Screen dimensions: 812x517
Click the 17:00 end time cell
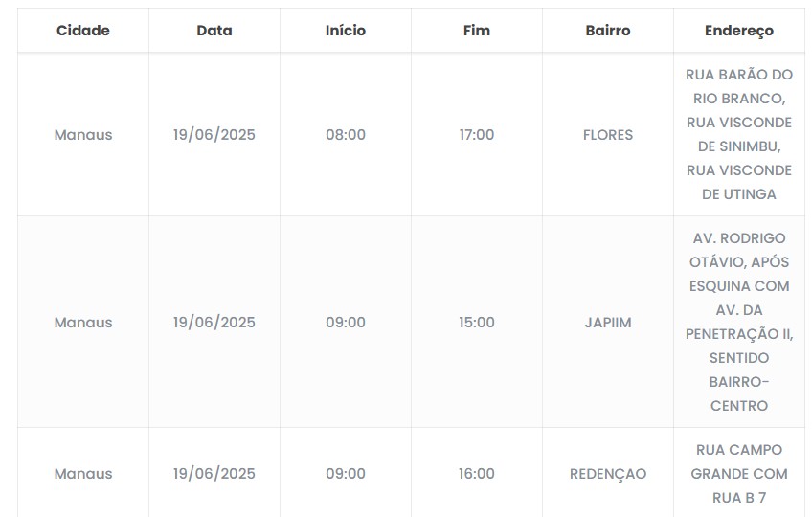click(x=477, y=135)
